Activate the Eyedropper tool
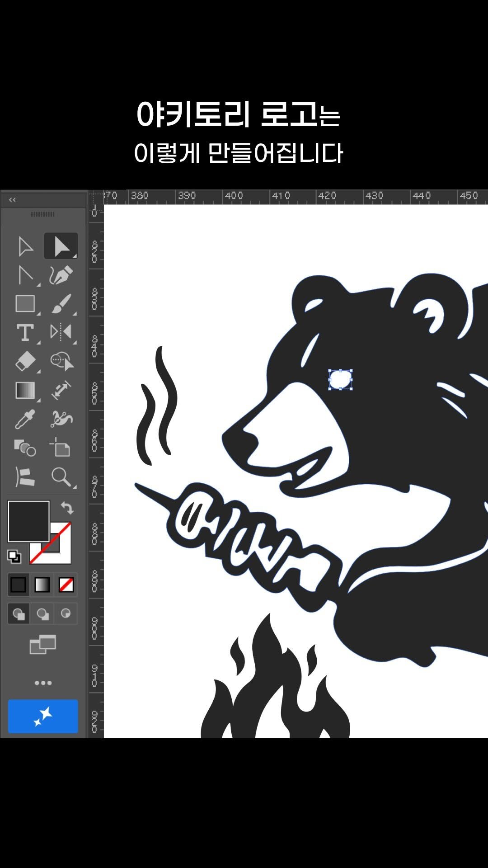The height and width of the screenshot is (868, 488). click(x=25, y=419)
